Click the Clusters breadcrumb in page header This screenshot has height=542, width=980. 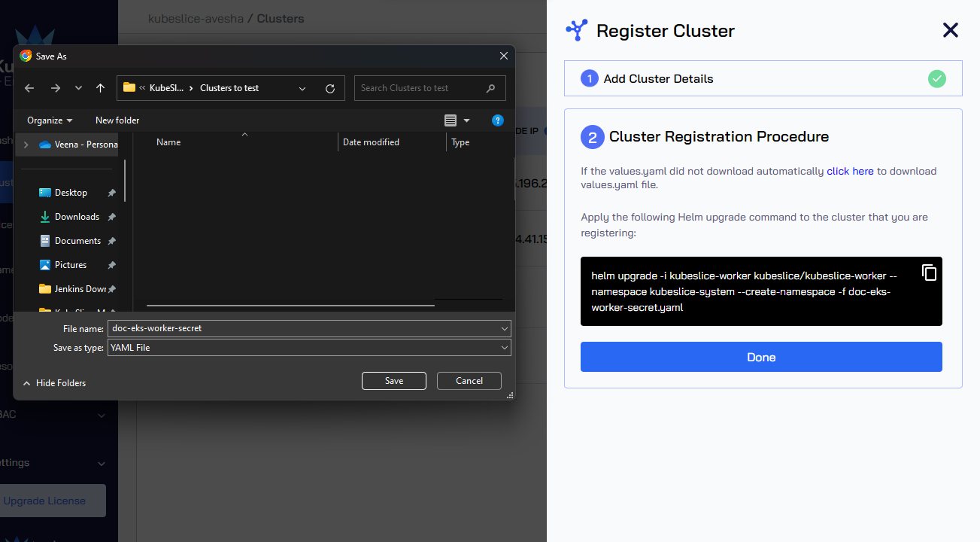[x=281, y=19]
